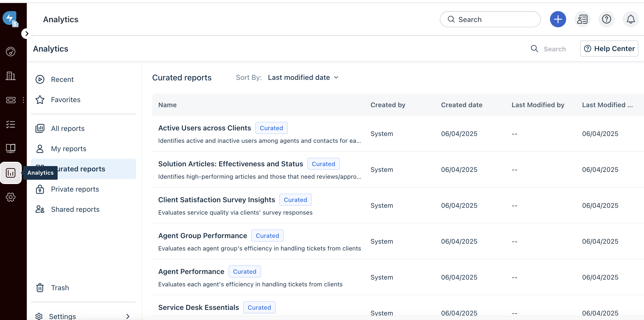Go to Favorites reports list

click(65, 100)
